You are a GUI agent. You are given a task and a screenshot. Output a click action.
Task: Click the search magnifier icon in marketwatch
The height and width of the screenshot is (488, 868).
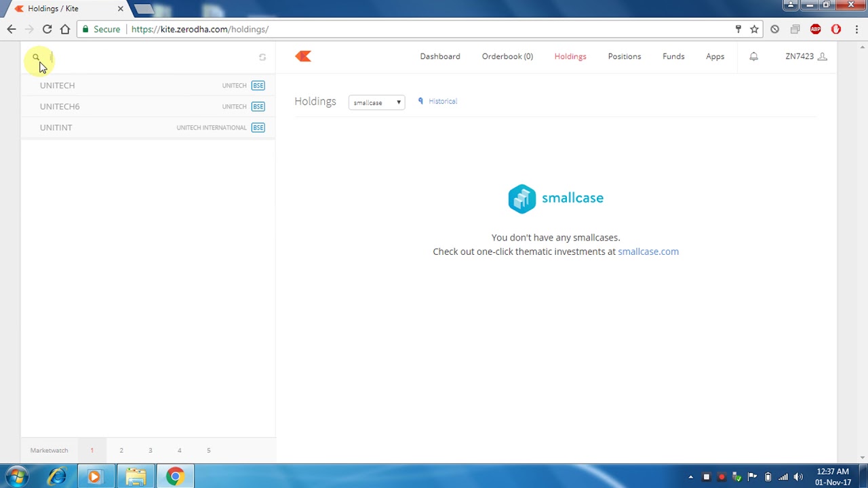[x=36, y=57]
